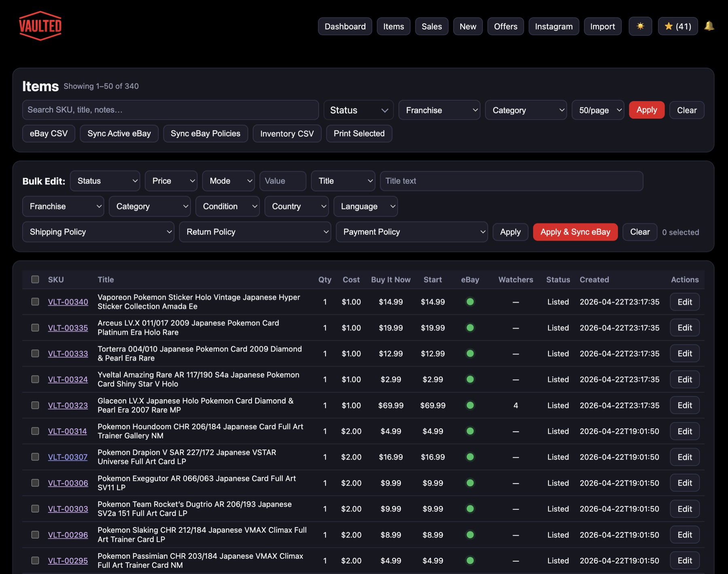This screenshot has height=574, width=728.
Task: Open the bell notifications icon
Action: tap(709, 26)
